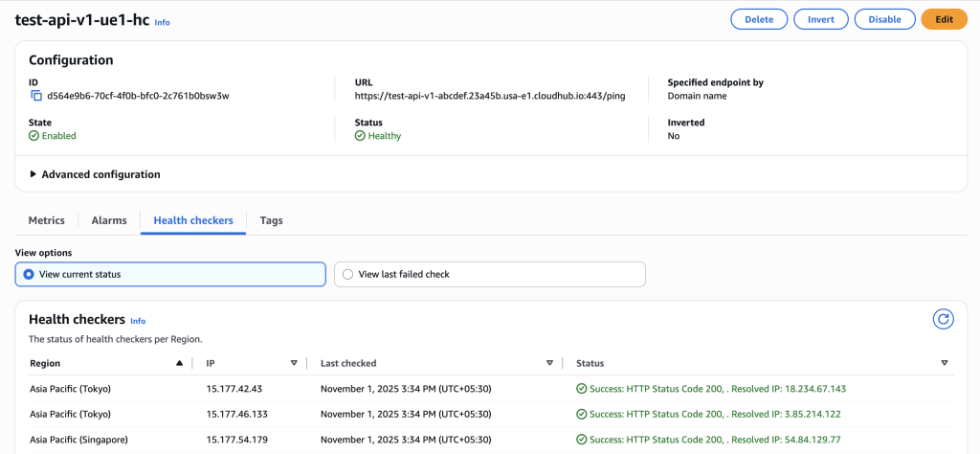Viewport: 980px width, 454px height.
Task: Open Info link beside Health checkers heading
Action: (138, 321)
